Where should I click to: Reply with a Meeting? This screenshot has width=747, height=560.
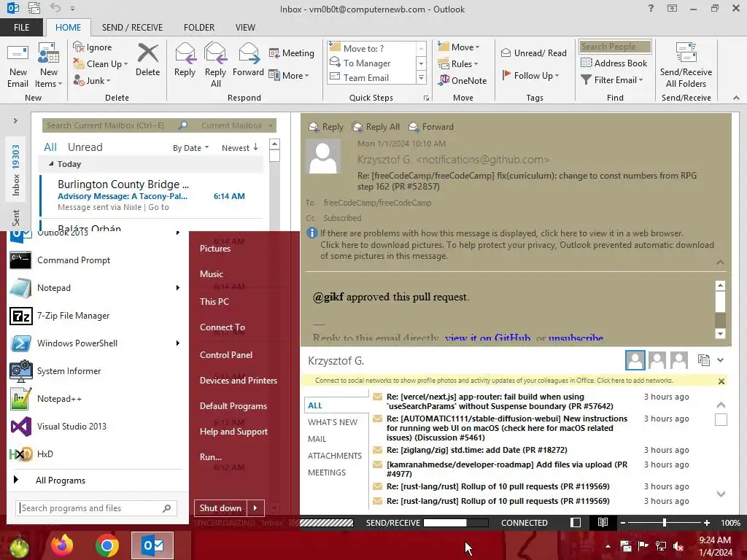pyautogui.click(x=292, y=52)
